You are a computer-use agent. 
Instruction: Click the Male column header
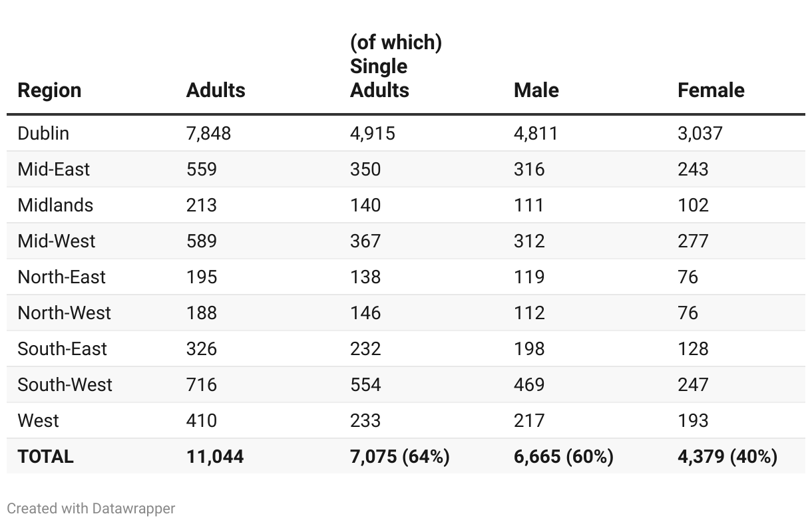[x=536, y=90]
